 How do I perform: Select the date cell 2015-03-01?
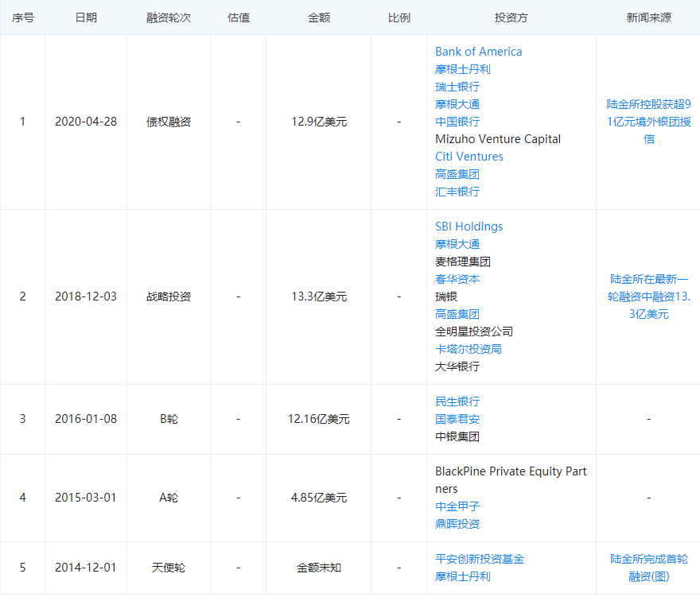86,498
